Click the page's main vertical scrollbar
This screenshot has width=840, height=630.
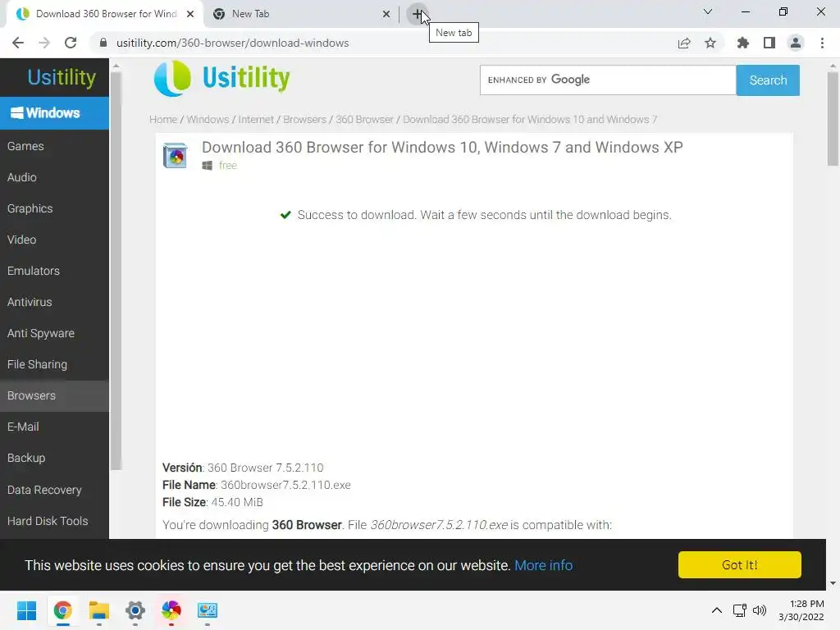click(833, 119)
